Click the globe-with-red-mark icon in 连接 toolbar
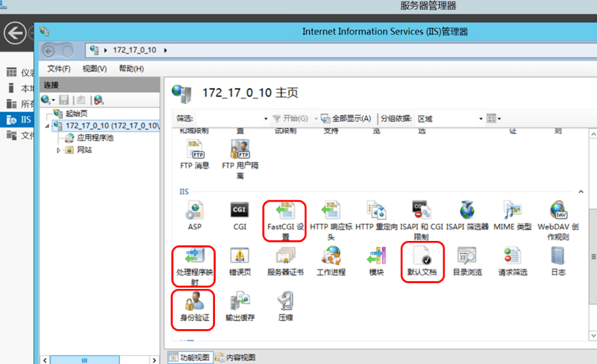This screenshot has width=597, height=364. click(x=98, y=100)
